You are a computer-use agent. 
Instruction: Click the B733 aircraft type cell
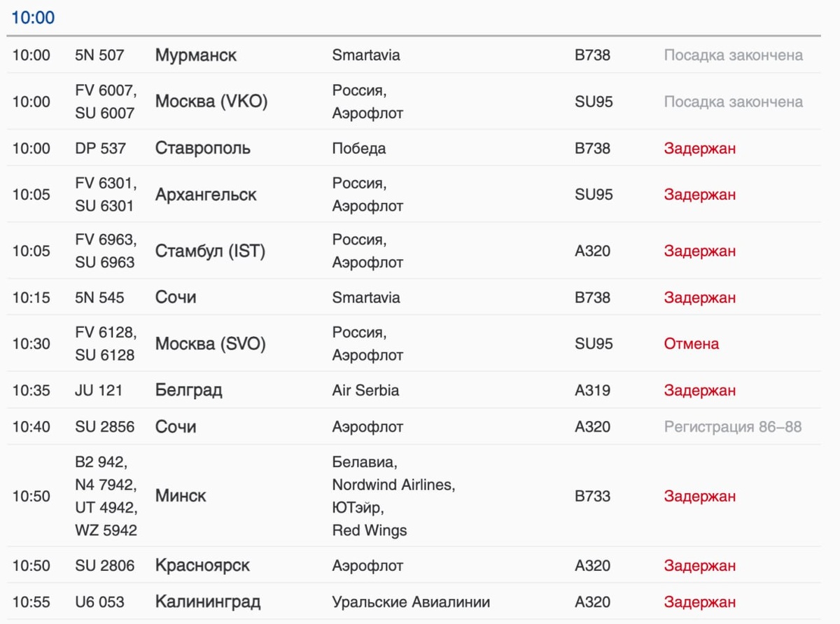pos(592,496)
